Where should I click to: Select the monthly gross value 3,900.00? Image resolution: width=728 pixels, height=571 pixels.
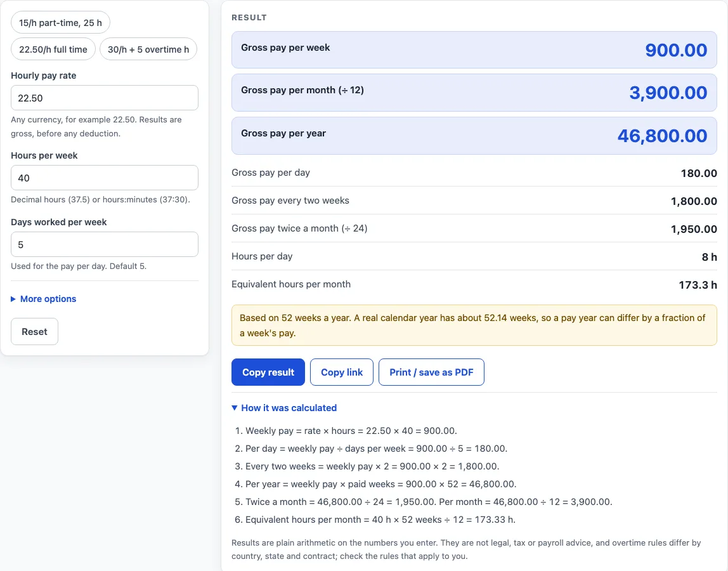(668, 93)
